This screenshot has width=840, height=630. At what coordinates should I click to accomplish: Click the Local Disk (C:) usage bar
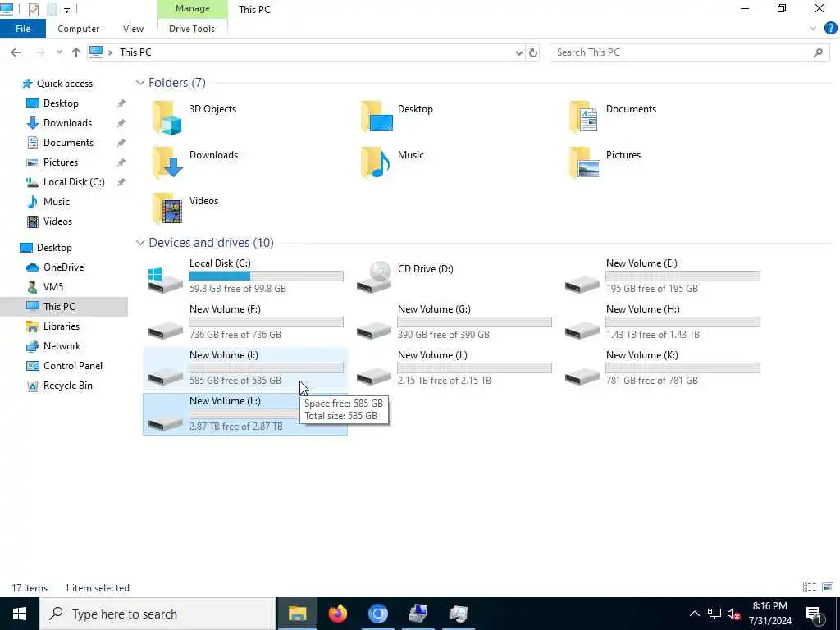266,276
